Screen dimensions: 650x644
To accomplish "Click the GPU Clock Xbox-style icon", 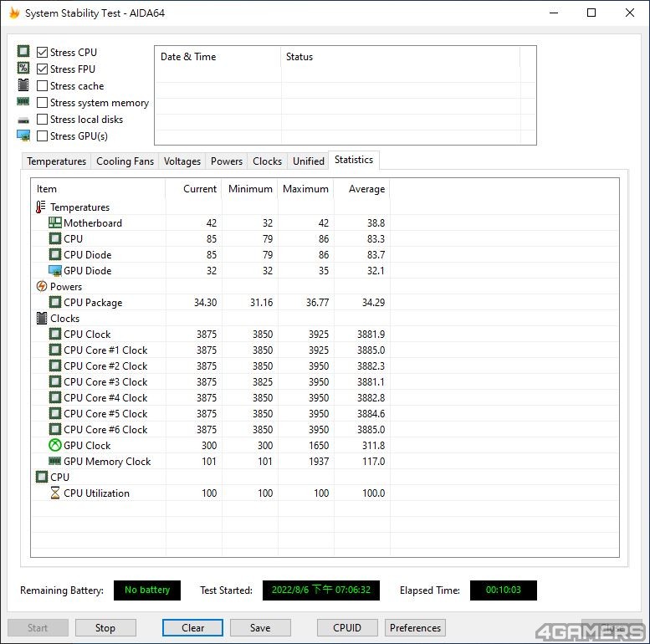I will (x=55, y=445).
